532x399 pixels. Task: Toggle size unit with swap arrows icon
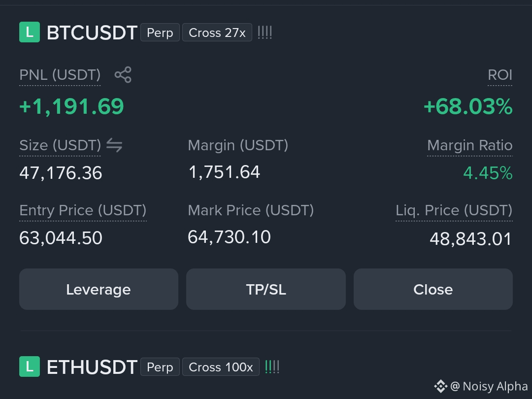(x=114, y=145)
